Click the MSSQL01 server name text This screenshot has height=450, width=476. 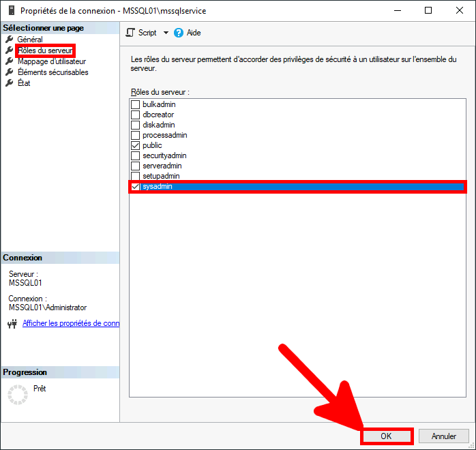pos(25,283)
